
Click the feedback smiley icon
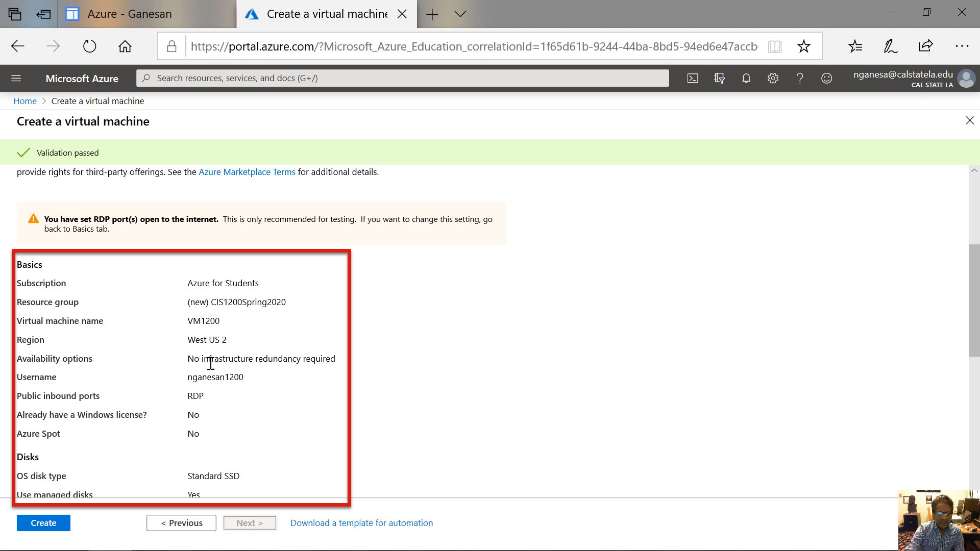[x=826, y=78]
